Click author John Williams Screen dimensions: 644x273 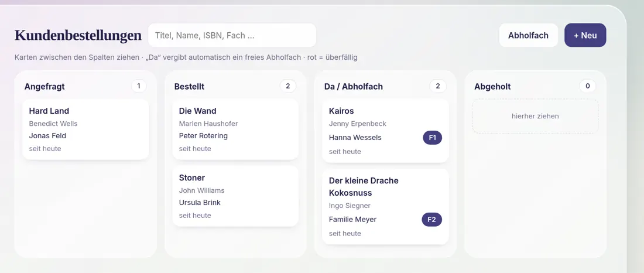tap(201, 191)
